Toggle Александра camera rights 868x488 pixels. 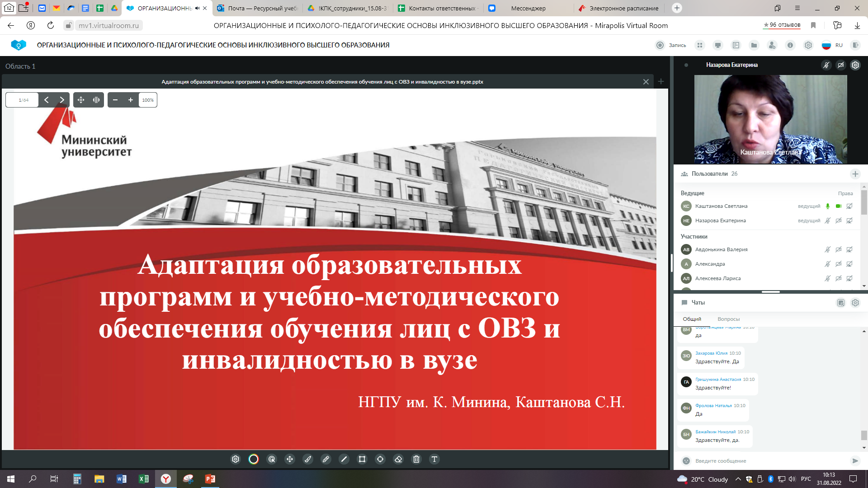(x=839, y=264)
